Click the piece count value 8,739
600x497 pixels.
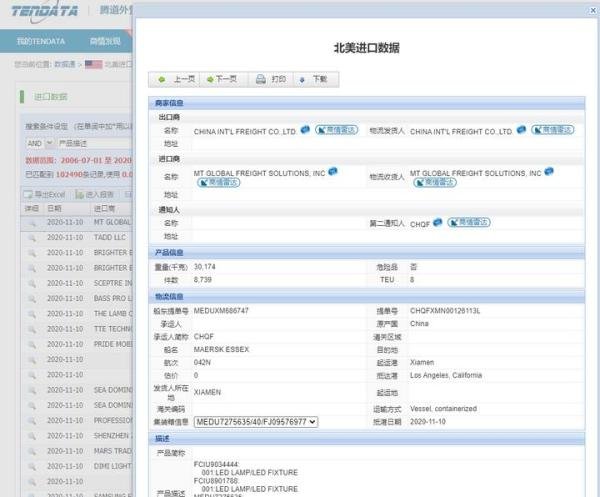pyautogui.click(x=202, y=280)
